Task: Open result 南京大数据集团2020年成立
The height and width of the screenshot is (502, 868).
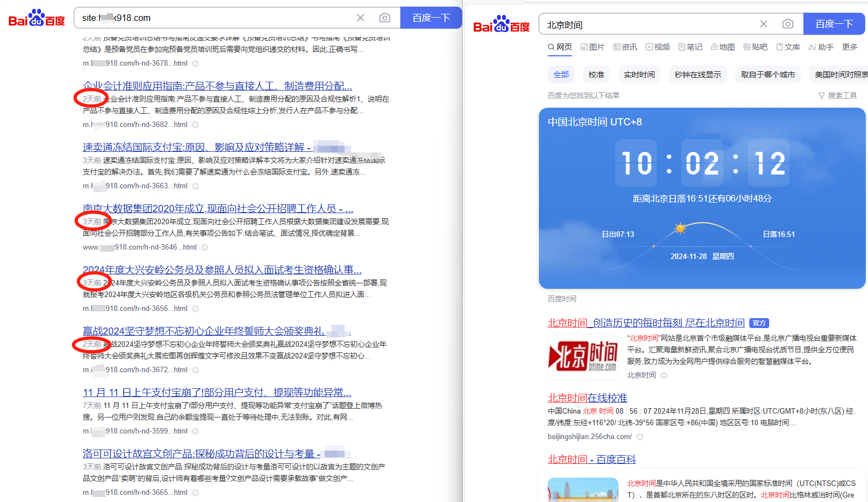Action: (218, 208)
